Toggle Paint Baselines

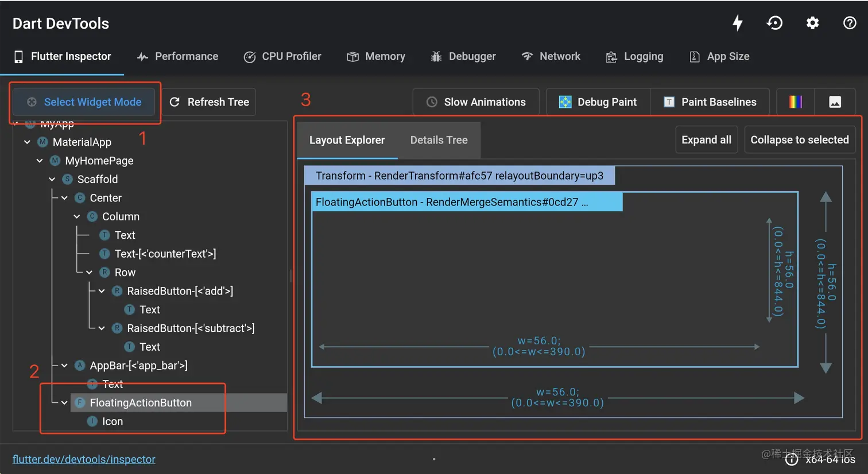click(710, 102)
